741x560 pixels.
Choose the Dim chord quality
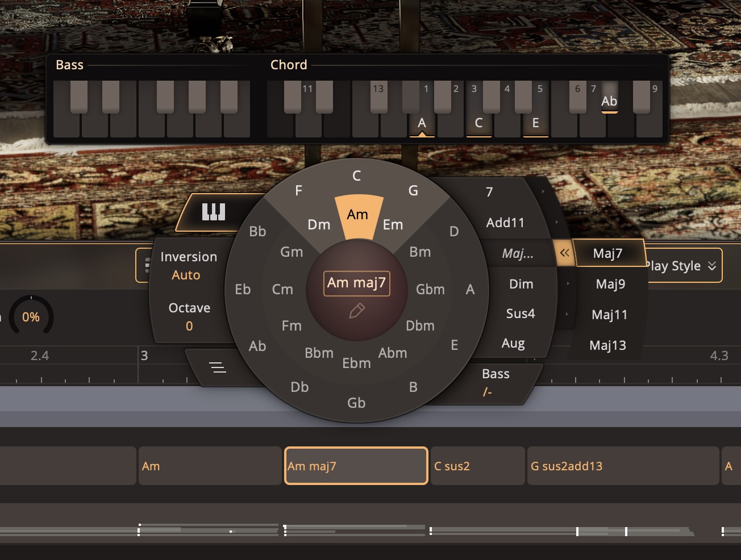tap(521, 284)
